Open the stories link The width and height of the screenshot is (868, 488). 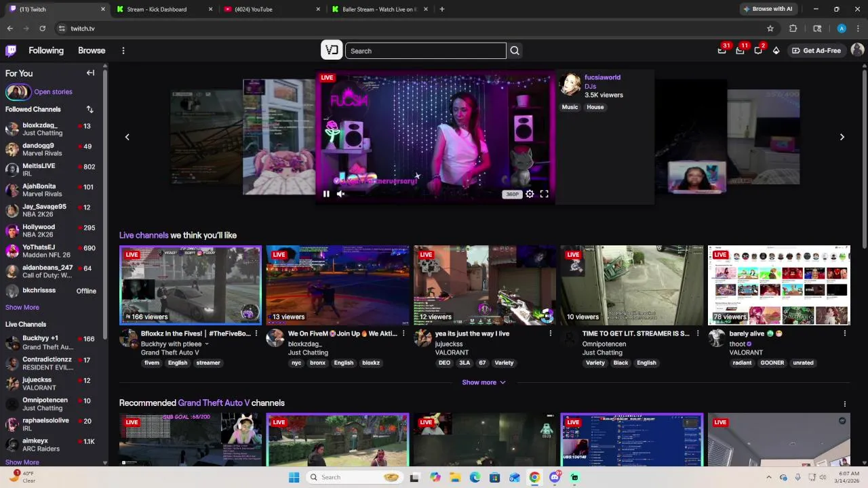(53, 91)
